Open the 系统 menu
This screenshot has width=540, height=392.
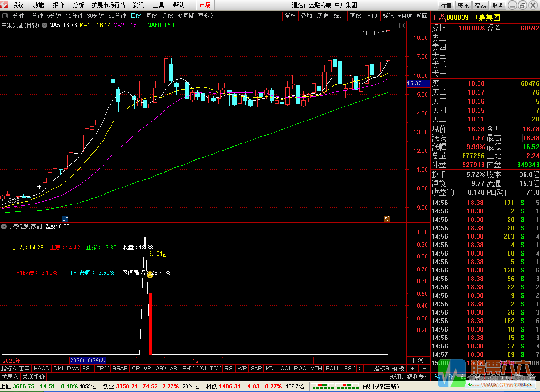(18, 5)
